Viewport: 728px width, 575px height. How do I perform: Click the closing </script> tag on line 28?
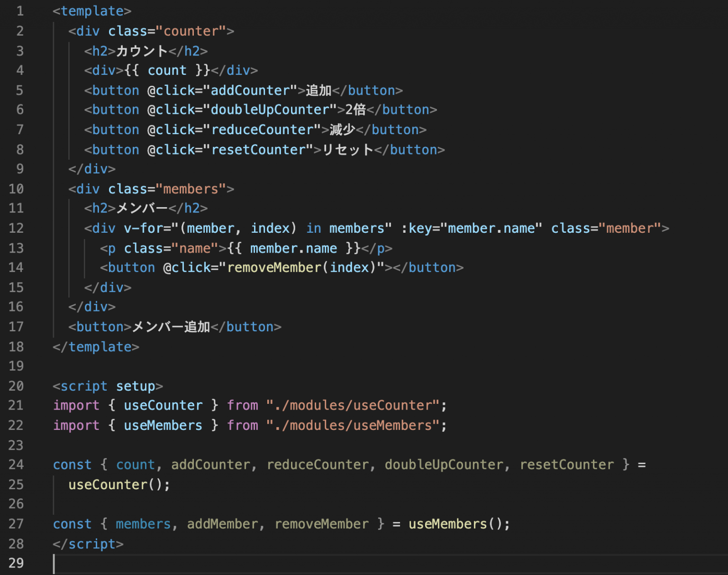coord(88,544)
